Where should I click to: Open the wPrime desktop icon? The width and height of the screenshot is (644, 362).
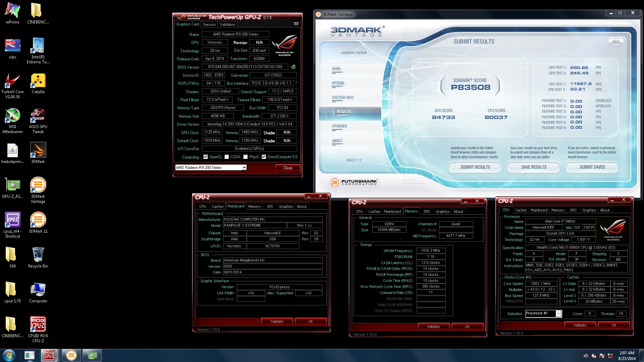tap(13, 13)
